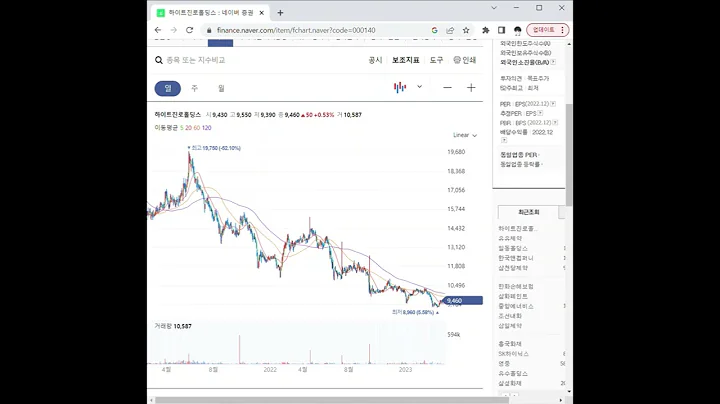Bookmark this page with the star icon
The height and width of the screenshot is (404, 720).
(466, 30)
